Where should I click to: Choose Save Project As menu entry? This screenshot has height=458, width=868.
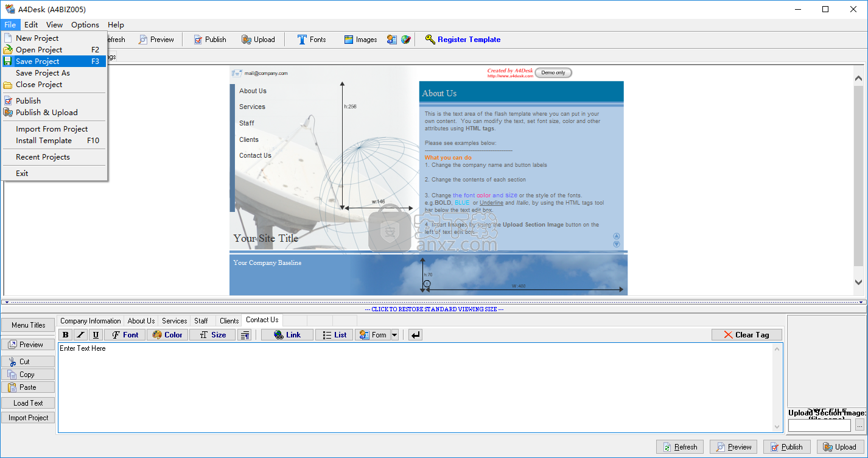(x=54, y=73)
